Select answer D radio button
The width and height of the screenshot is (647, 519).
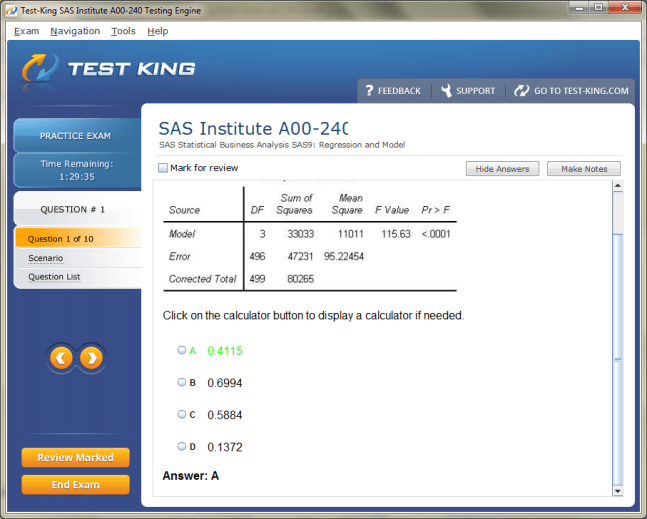[182, 446]
